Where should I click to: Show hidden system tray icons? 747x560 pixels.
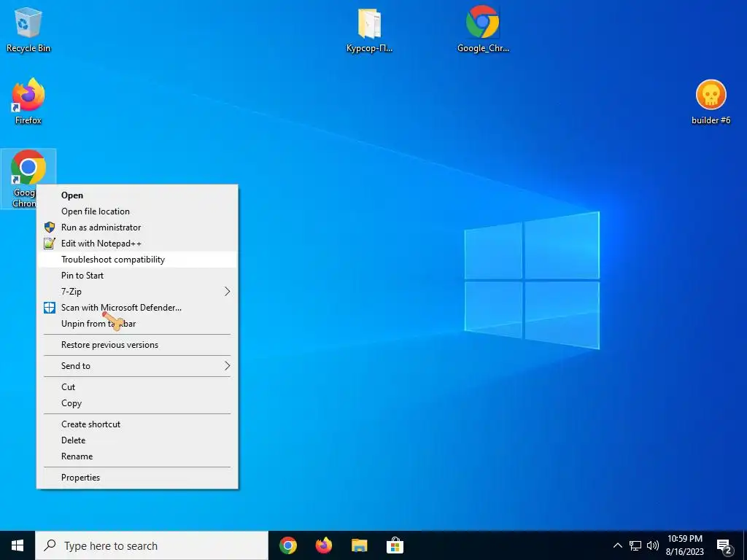pyautogui.click(x=617, y=545)
